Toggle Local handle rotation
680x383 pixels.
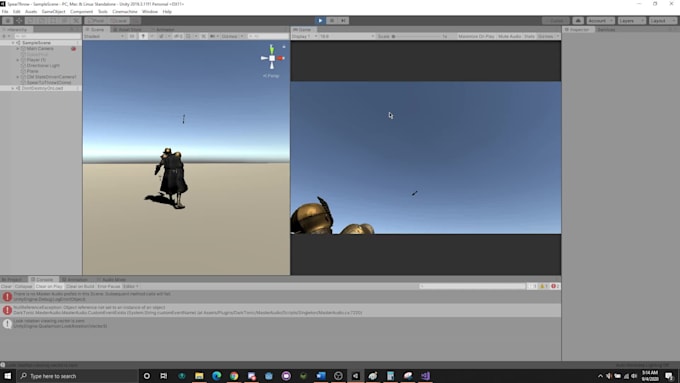[x=118, y=20]
